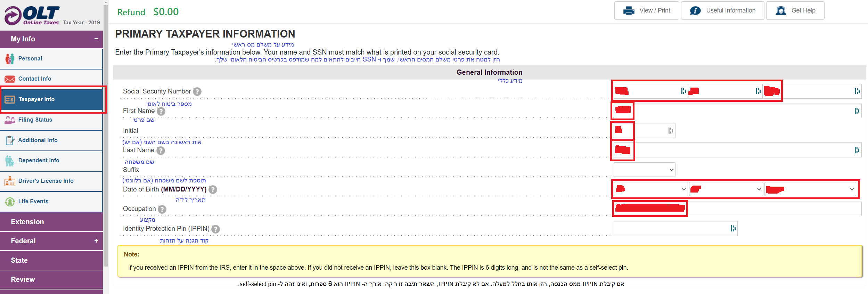
Task: Open help tooltip for First Name
Action: click(161, 111)
